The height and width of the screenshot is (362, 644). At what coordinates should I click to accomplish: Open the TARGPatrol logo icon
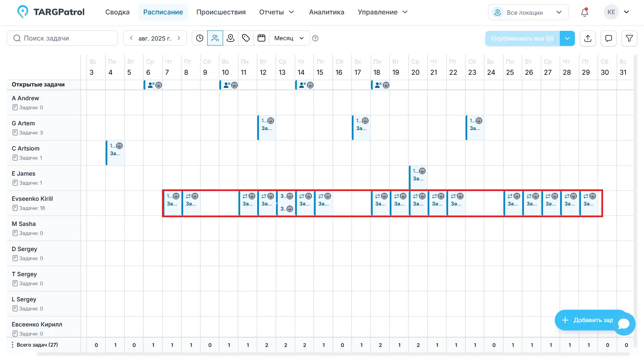click(x=22, y=11)
